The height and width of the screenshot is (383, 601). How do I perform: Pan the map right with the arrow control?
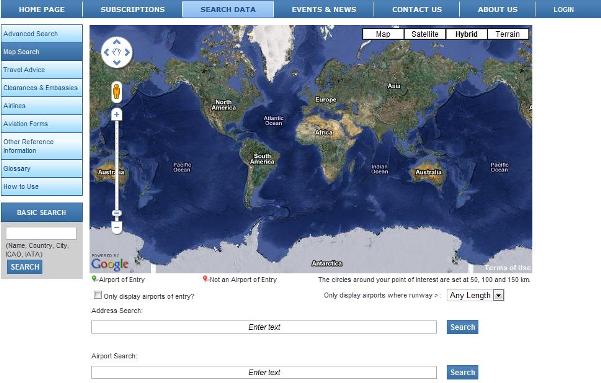[127, 53]
